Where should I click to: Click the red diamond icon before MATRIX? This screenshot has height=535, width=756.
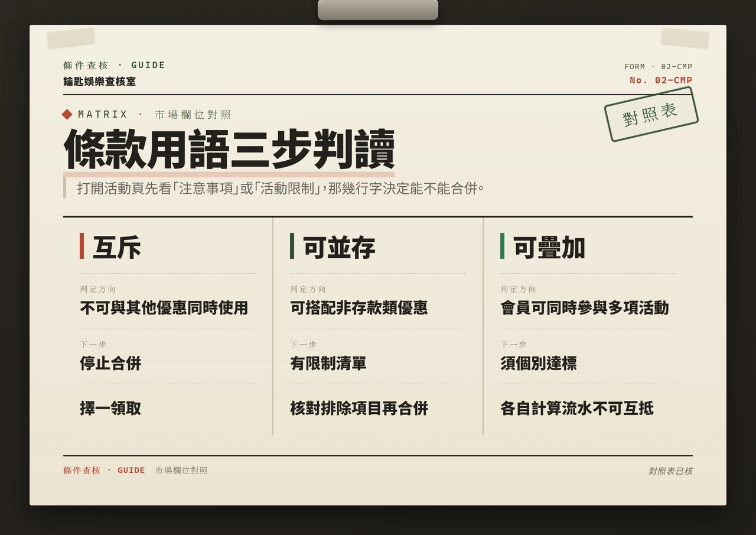click(x=67, y=114)
